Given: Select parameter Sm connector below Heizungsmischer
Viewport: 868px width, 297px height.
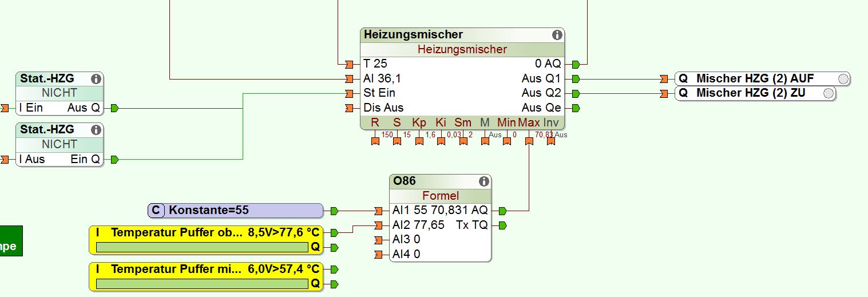Looking at the screenshot, I should 463,141.
